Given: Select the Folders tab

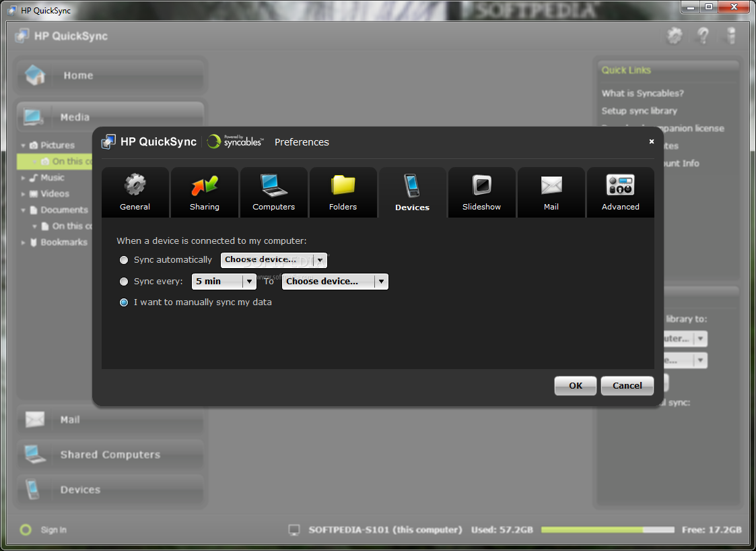Looking at the screenshot, I should tap(343, 193).
